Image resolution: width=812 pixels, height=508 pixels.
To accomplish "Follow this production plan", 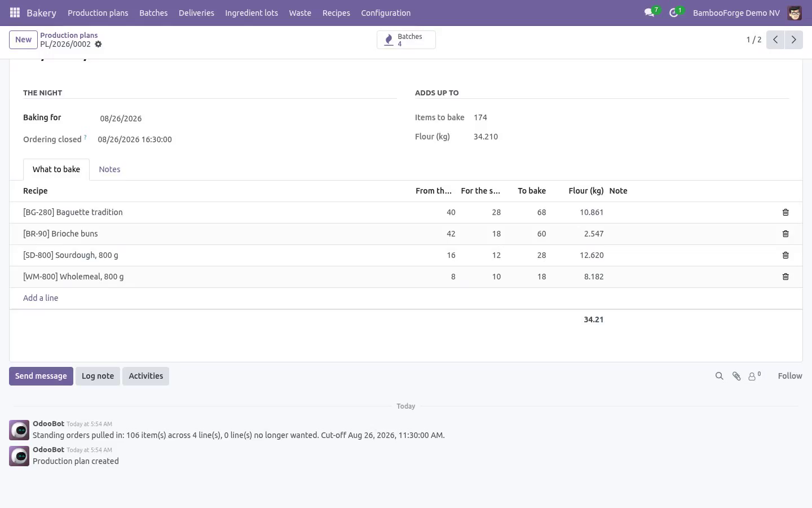I will 789,376.
